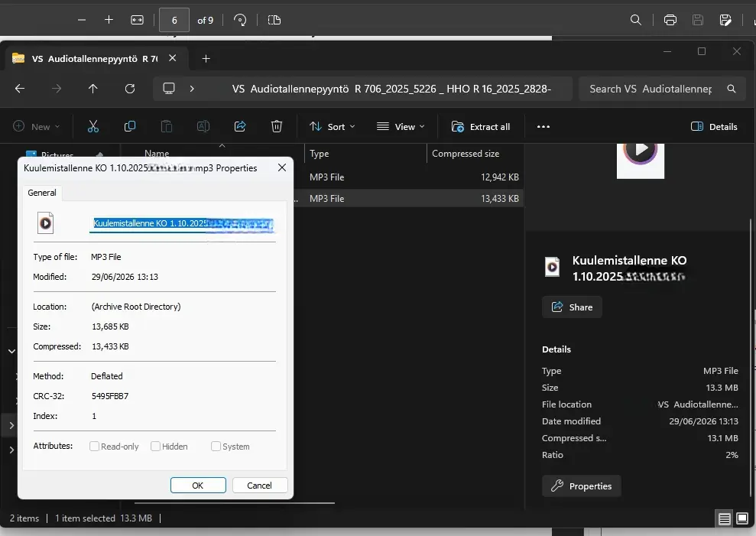This screenshot has height=536, width=756.
Task: Zoom out in the PDF viewer toolbar
Action: pos(82,20)
